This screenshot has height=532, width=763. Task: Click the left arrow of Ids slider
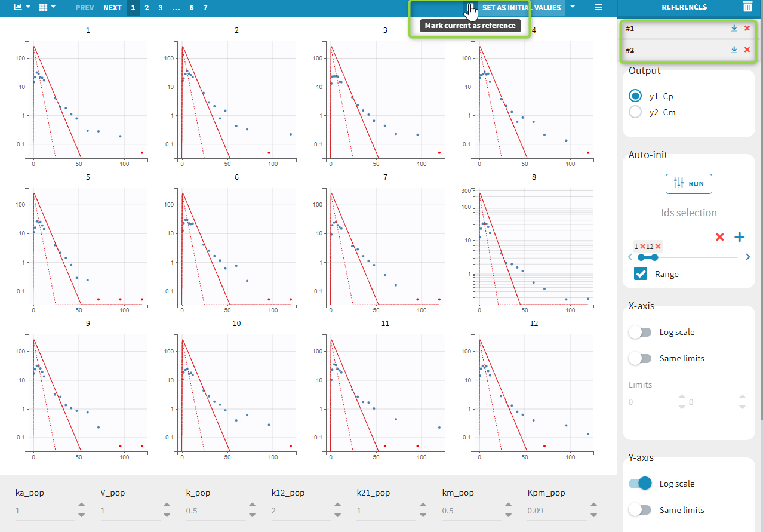[630, 257]
